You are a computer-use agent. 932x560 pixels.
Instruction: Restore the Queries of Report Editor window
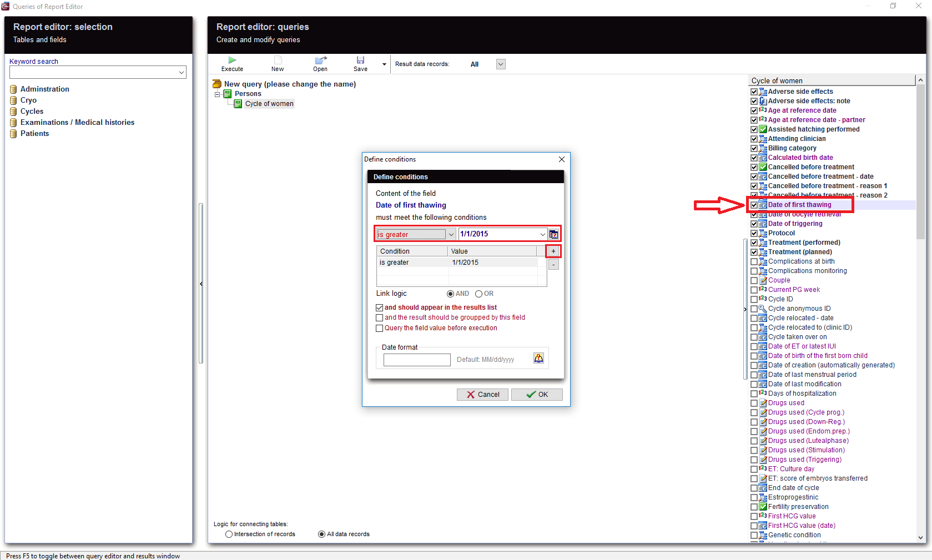893,6
